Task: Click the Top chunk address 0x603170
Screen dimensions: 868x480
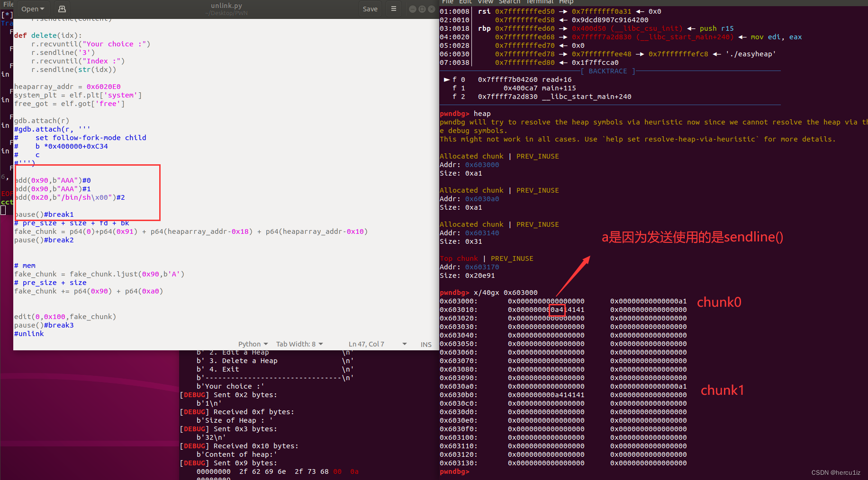Action: pos(482,267)
